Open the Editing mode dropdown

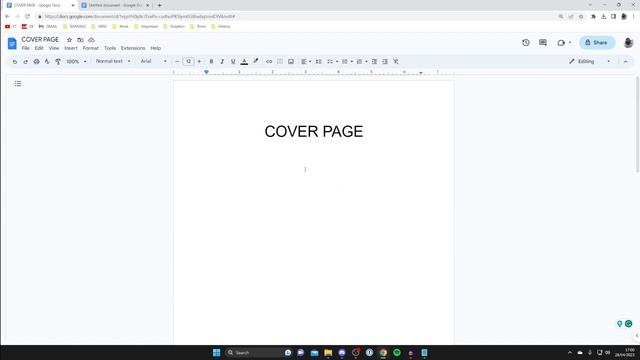(590, 62)
